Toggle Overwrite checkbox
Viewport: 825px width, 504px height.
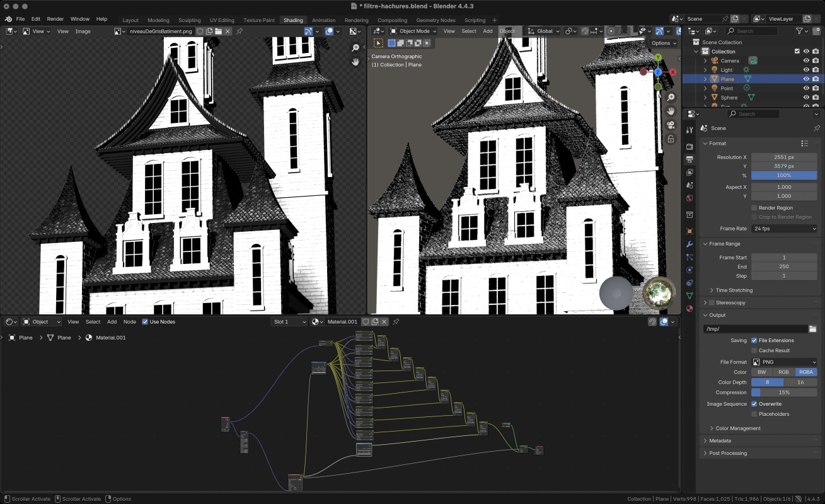tap(754, 404)
